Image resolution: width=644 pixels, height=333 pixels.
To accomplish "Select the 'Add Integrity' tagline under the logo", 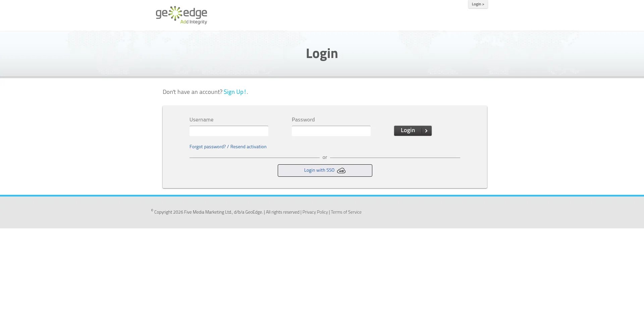I will pos(194,22).
